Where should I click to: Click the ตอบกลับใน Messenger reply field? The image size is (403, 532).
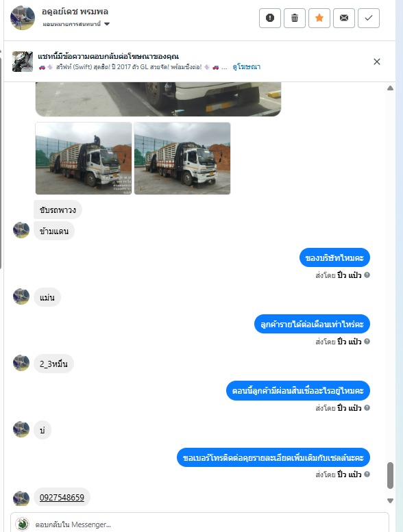tap(199, 524)
